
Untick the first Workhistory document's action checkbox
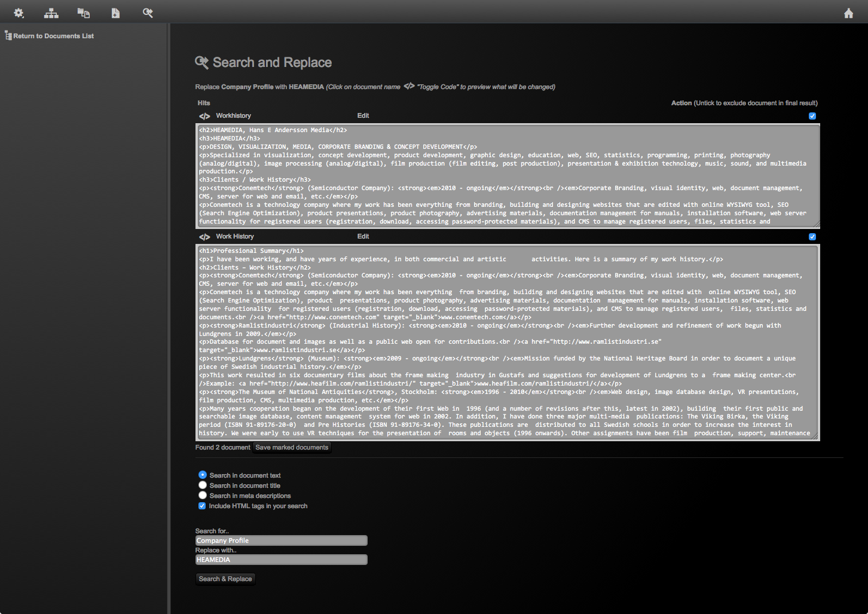(812, 116)
